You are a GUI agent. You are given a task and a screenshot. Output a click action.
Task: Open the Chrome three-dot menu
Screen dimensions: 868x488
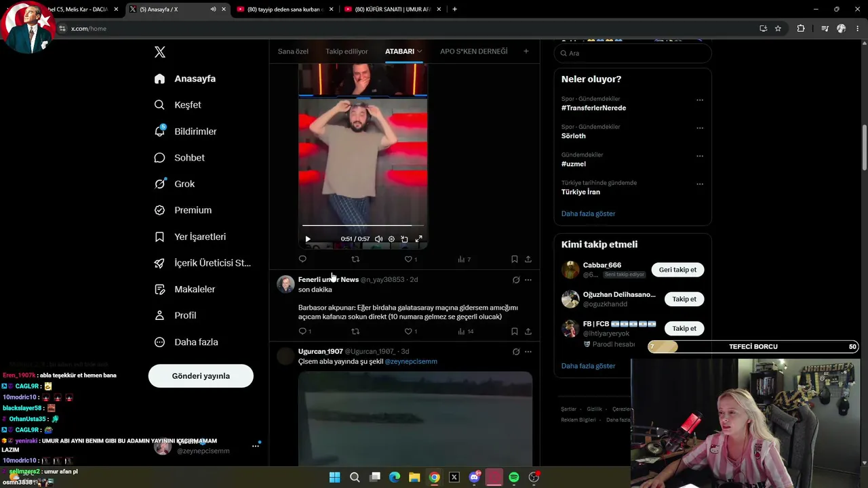[858, 28]
